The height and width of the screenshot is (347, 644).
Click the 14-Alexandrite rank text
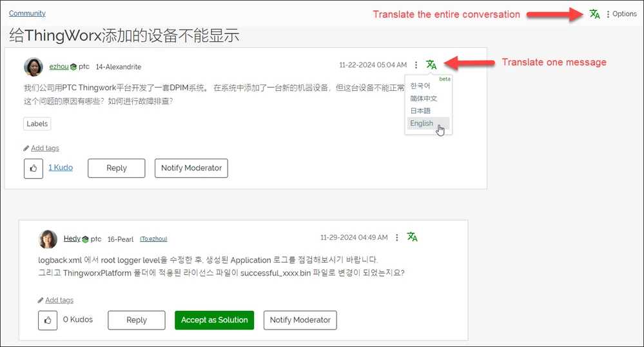[118, 67]
